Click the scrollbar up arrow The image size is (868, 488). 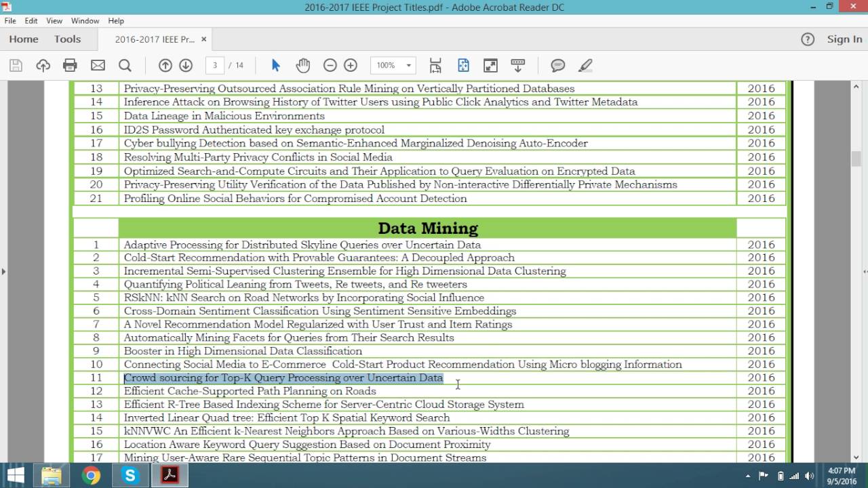(856, 87)
